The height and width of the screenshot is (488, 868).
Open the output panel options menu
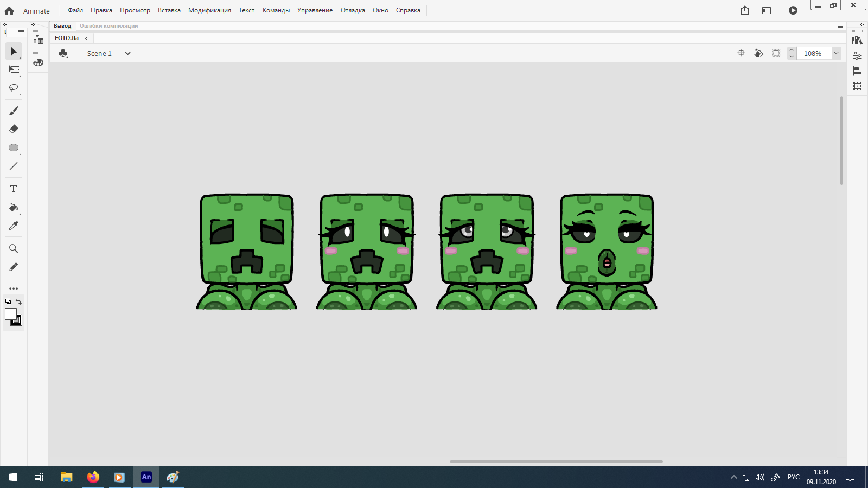[x=840, y=26]
